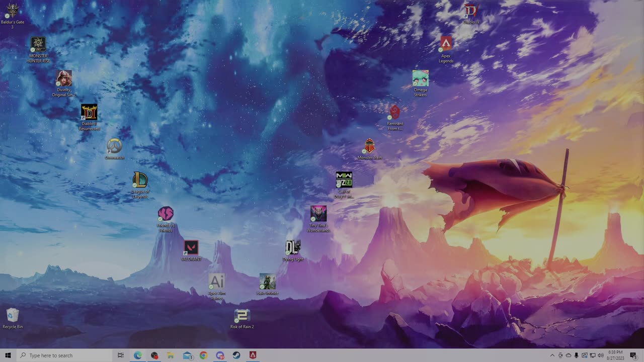
Task: Select the Recycle Bin icon
Action: point(13,319)
